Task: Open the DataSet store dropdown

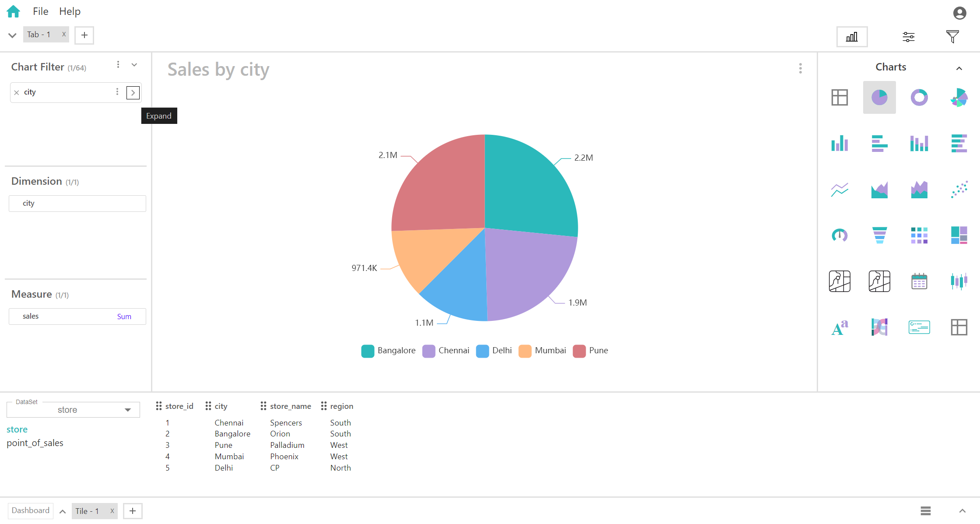Action: point(73,410)
